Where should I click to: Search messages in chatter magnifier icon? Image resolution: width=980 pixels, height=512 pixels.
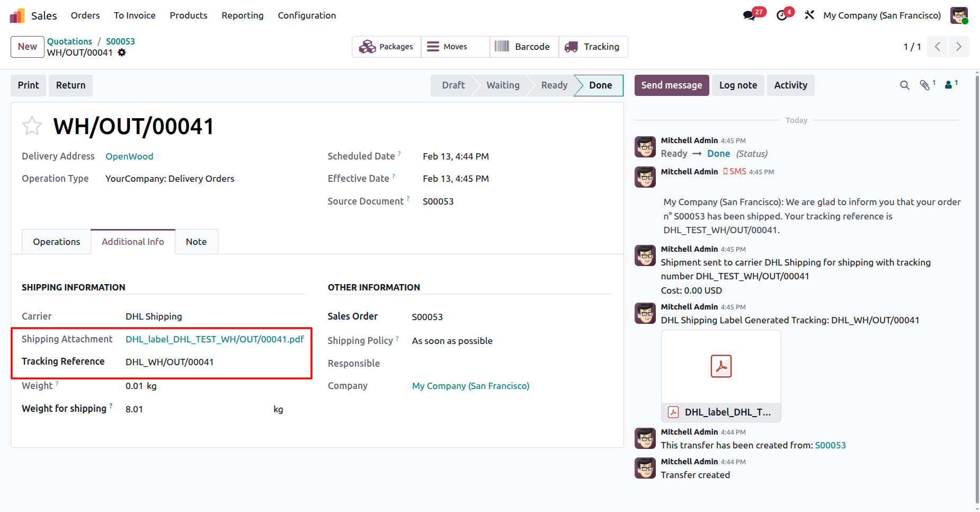tap(905, 85)
